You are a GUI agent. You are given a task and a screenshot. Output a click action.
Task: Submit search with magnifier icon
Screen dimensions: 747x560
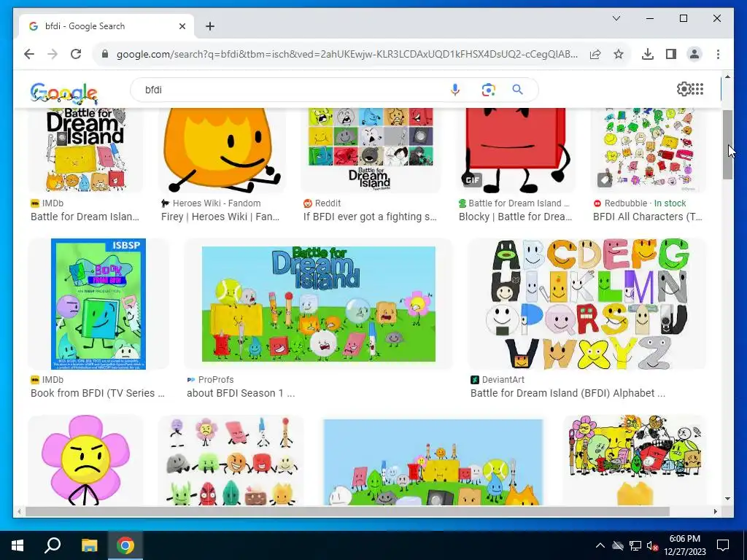[518, 90]
